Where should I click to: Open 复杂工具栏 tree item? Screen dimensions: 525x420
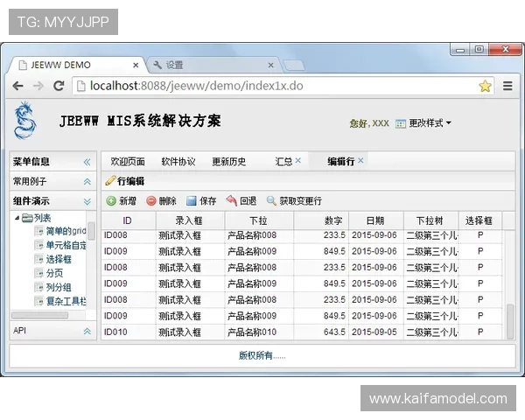(x=66, y=301)
